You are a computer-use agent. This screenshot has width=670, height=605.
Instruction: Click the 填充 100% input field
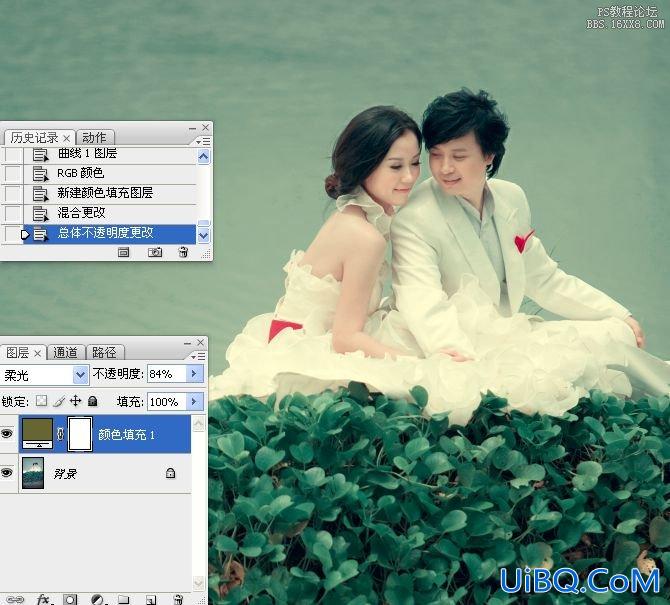coord(167,402)
